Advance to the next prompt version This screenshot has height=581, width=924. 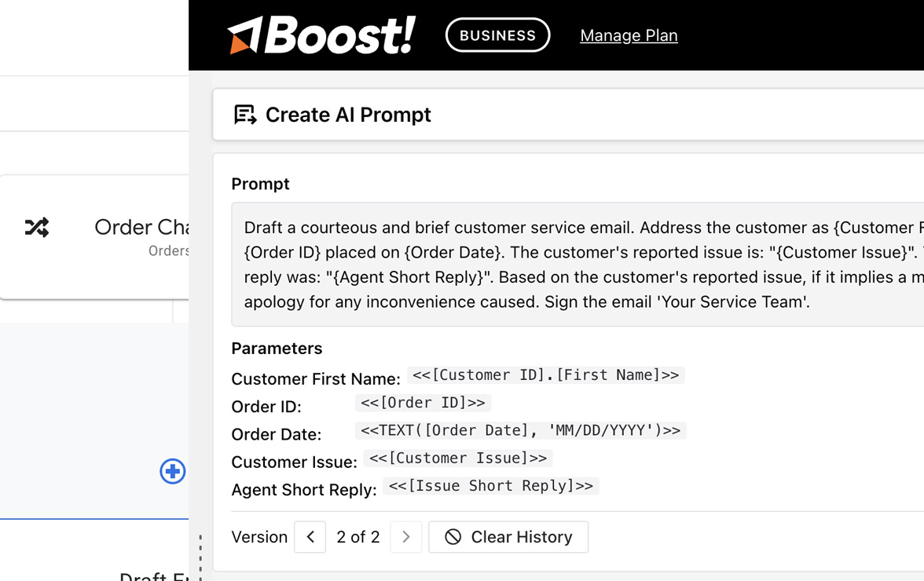tap(406, 537)
